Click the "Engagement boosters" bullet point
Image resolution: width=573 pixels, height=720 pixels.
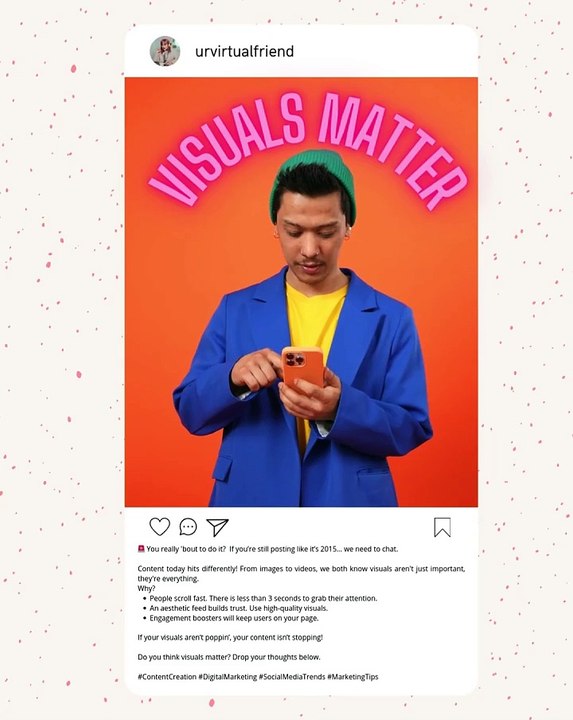(x=234, y=618)
